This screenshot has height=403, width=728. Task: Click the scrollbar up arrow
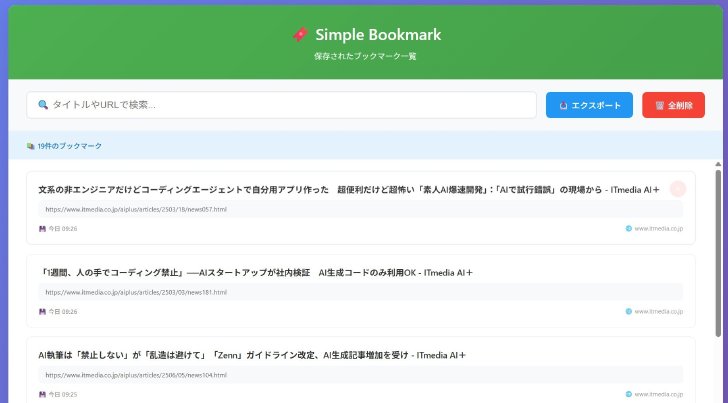coord(718,164)
